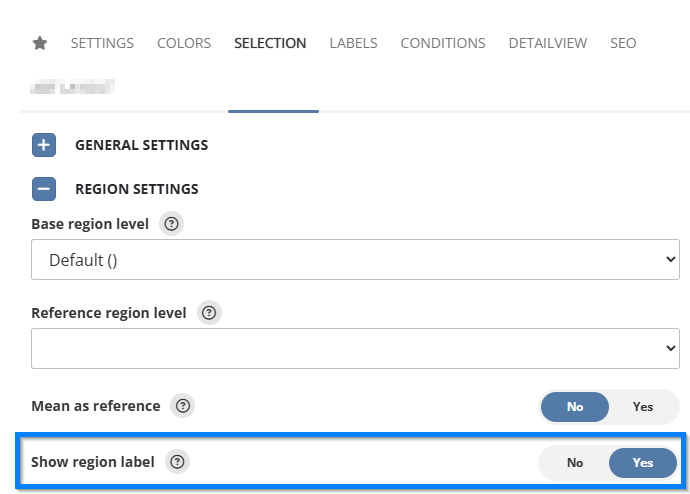Set Show region label to Yes
690x494 pixels.
pyautogui.click(x=642, y=463)
